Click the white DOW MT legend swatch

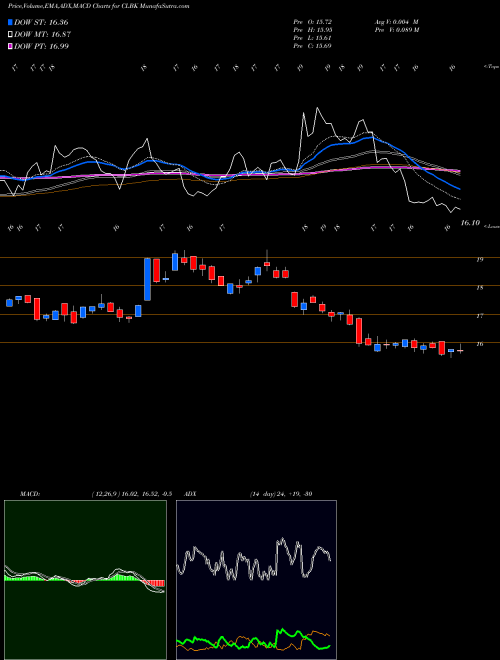coord(10,35)
